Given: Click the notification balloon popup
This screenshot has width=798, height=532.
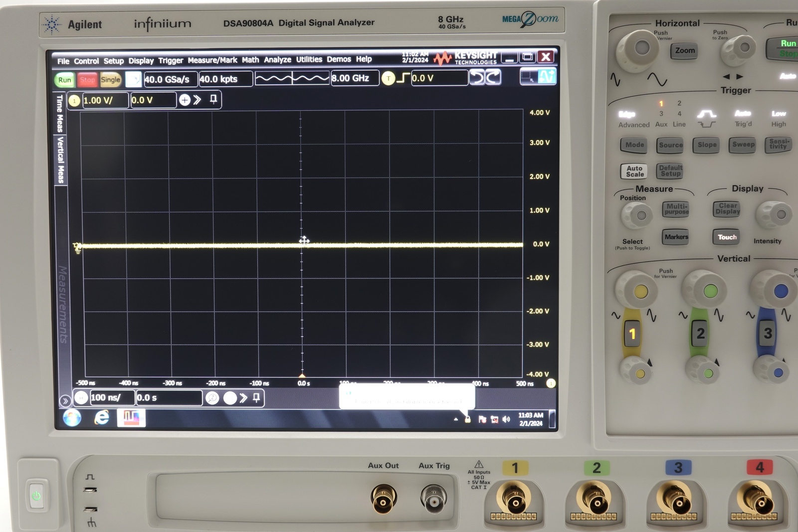Looking at the screenshot, I should [407, 396].
